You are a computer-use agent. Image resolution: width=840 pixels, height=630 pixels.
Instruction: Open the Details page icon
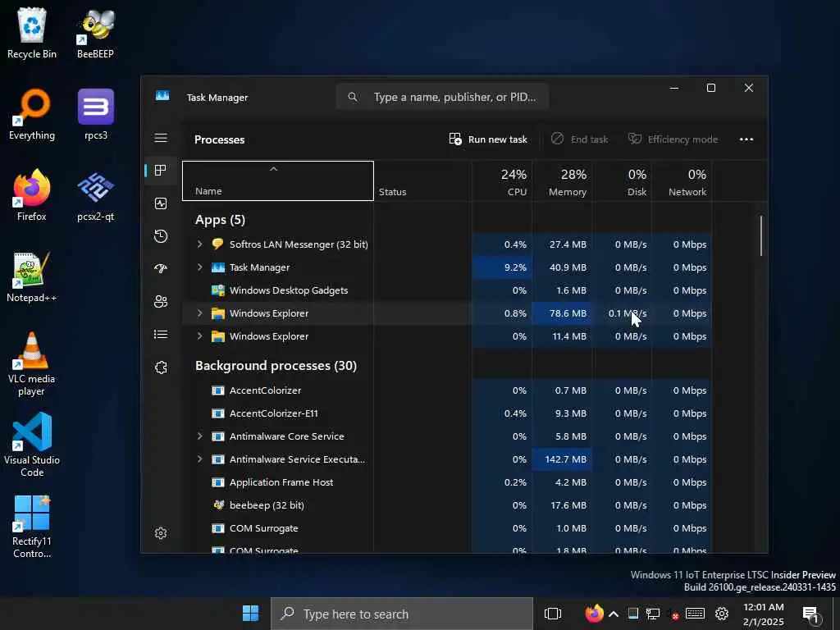[161, 335]
